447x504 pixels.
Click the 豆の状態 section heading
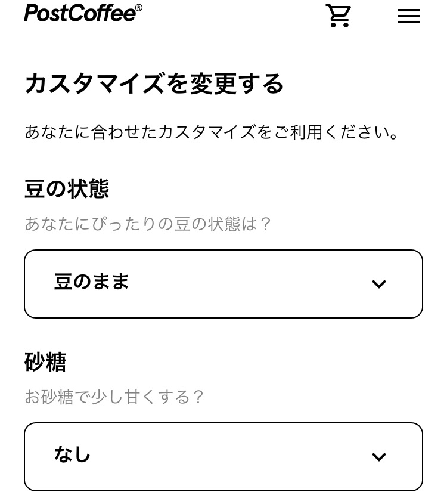67,189
